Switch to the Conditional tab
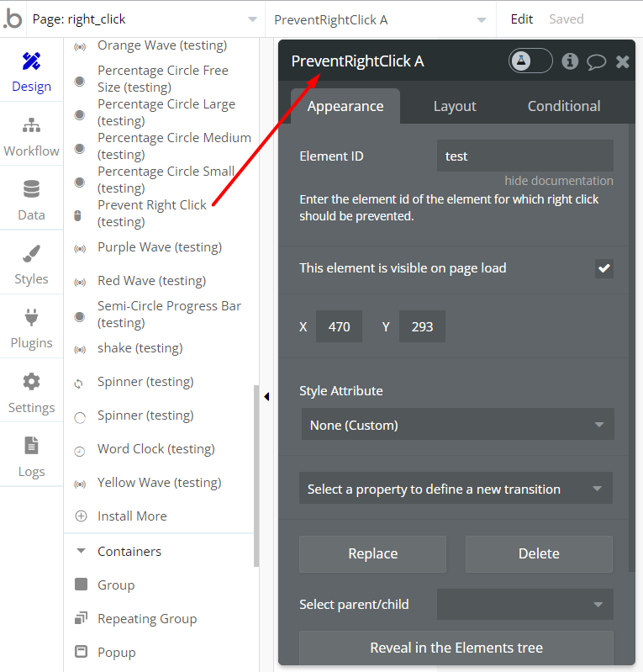 (x=564, y=106)
